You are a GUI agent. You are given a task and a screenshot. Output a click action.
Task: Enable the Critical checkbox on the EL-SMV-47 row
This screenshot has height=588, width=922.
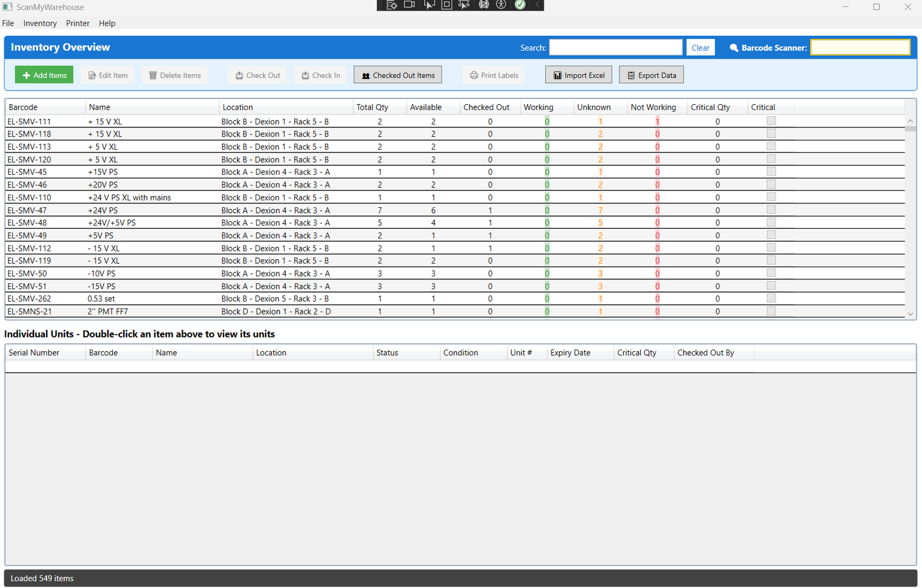coord(771,209)
